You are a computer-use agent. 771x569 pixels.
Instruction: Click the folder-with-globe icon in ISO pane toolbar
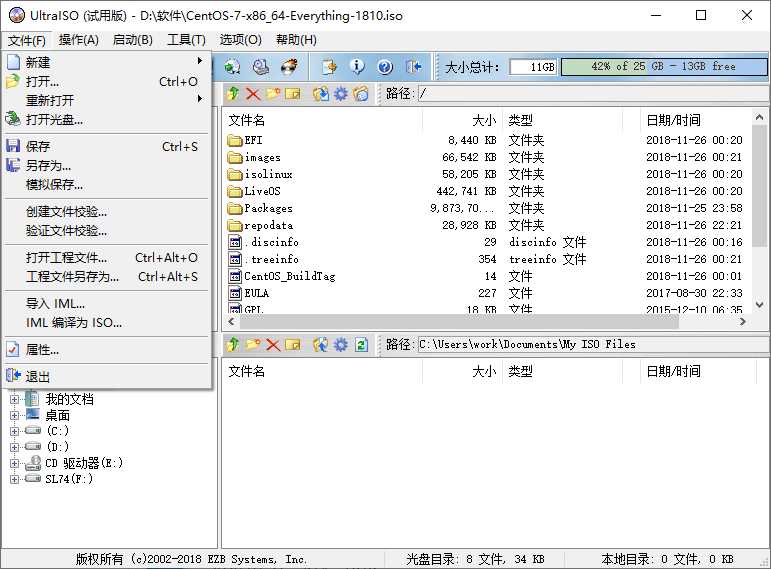[360, 93]
